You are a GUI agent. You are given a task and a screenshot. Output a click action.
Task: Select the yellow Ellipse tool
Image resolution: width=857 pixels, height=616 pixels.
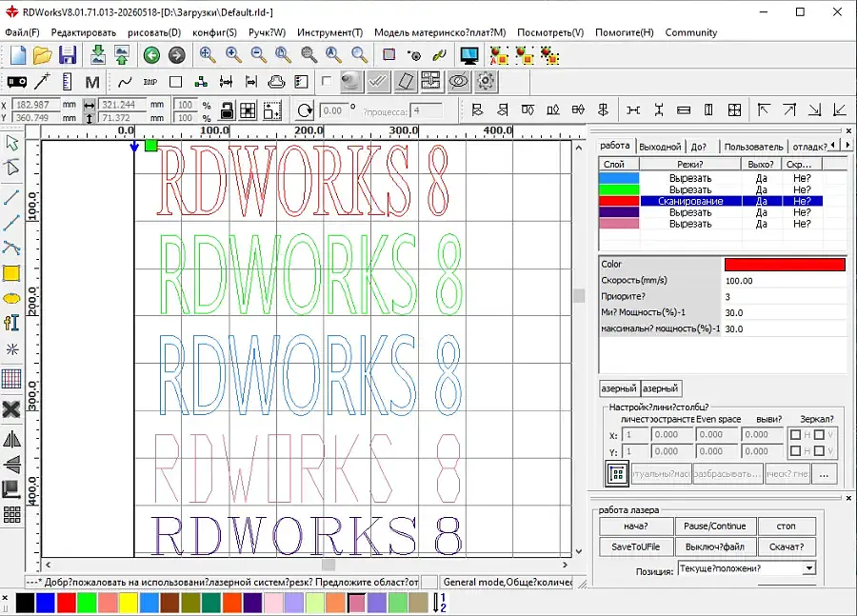point(11,298)
